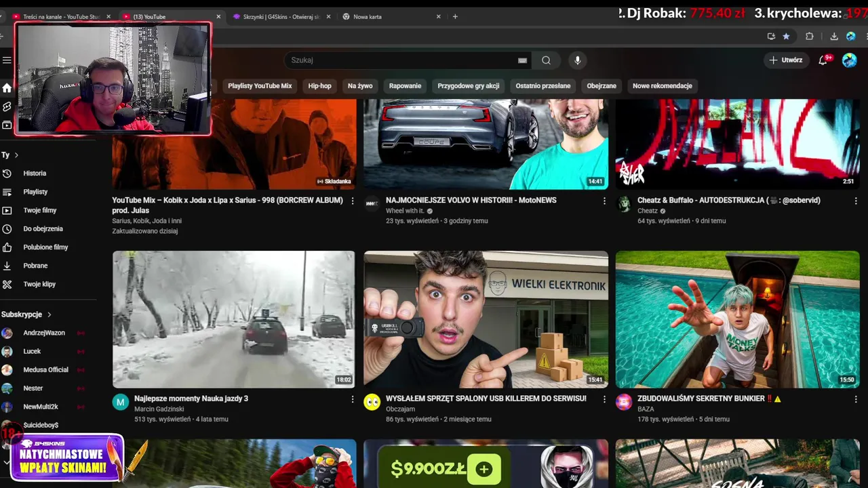Filter by Rapowanie chip
868x488 pixels.
[405, 86]
